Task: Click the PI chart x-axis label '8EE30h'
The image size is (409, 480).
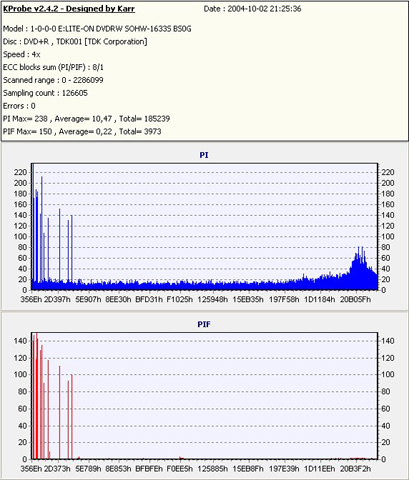Action: tap(118, 299)
